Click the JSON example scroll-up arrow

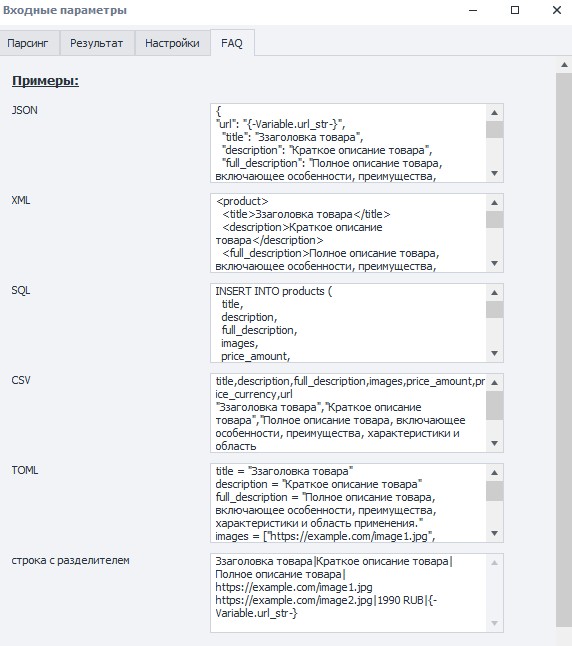[495, 112]
